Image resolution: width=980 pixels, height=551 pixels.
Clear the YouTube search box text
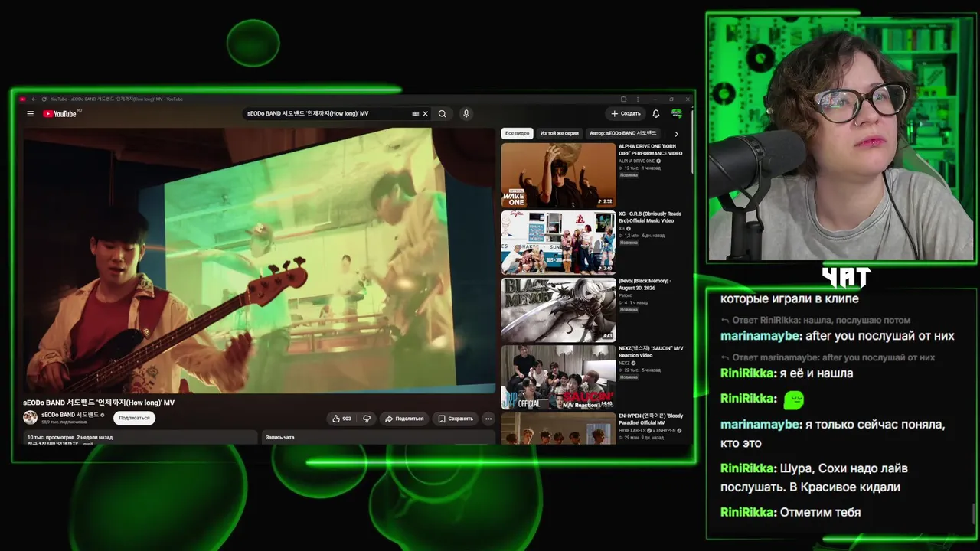(x=426, y=114)
